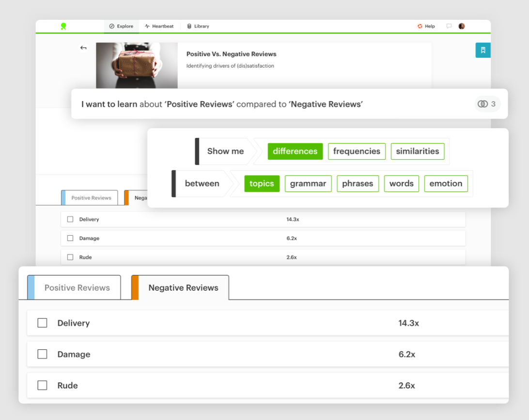Tick the large Delivery checkbox
This screenshot has height=420, width=529.
coord(42,323)
